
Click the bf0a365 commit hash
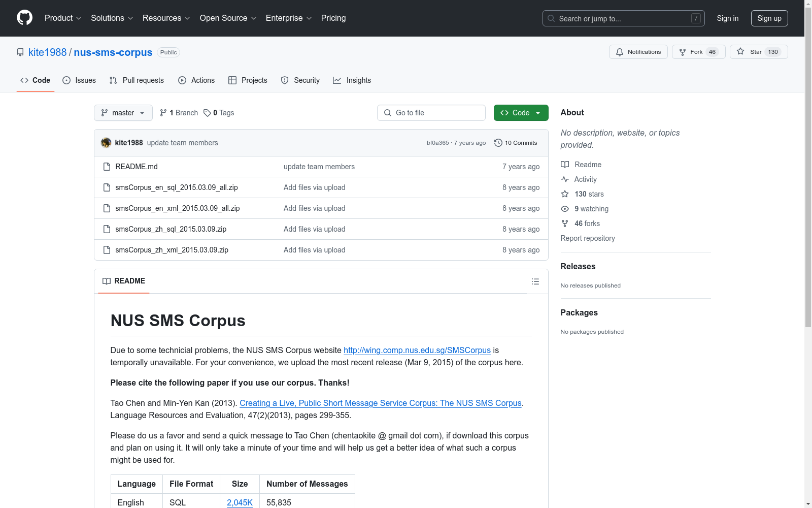click(x=438, y=143)
